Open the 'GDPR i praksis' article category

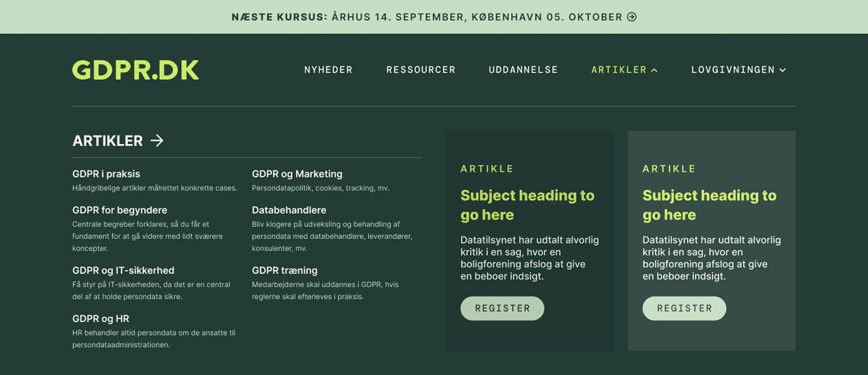tap(106, 174)
